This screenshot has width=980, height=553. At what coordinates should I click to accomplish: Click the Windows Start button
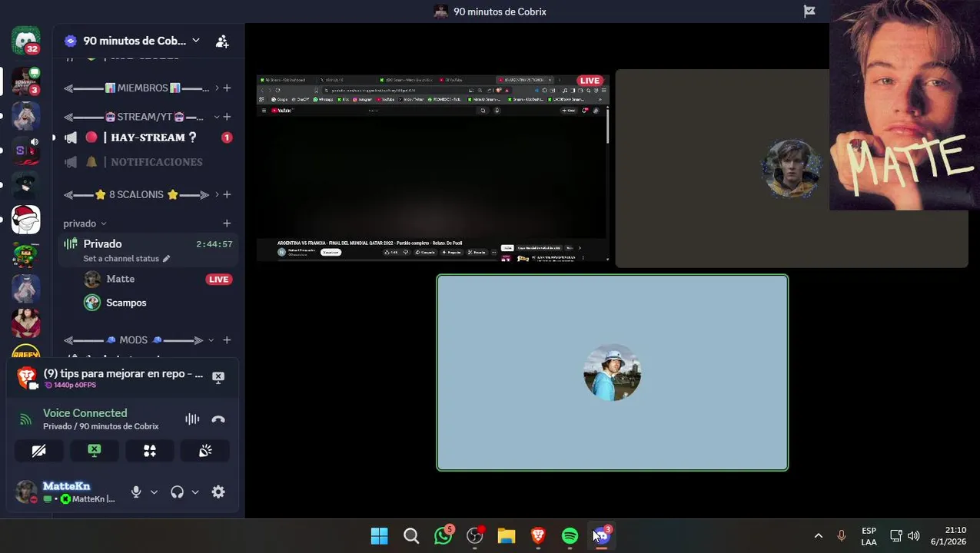380,535
